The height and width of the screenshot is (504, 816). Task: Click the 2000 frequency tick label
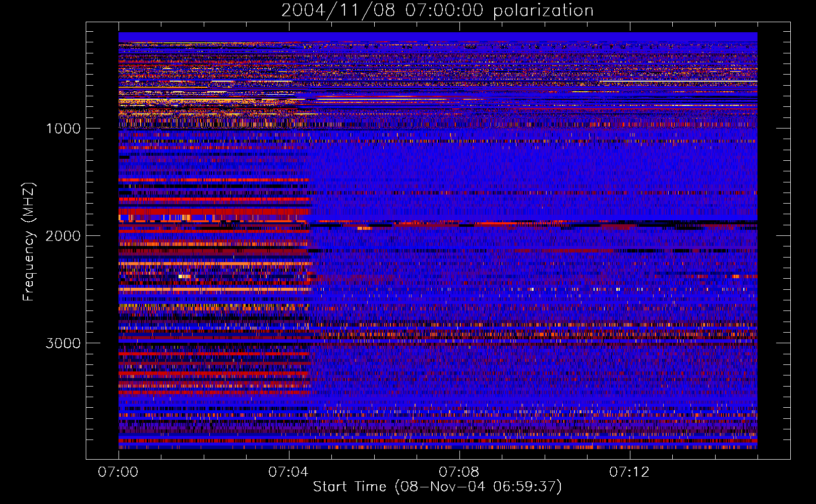(x=63, y=236)
